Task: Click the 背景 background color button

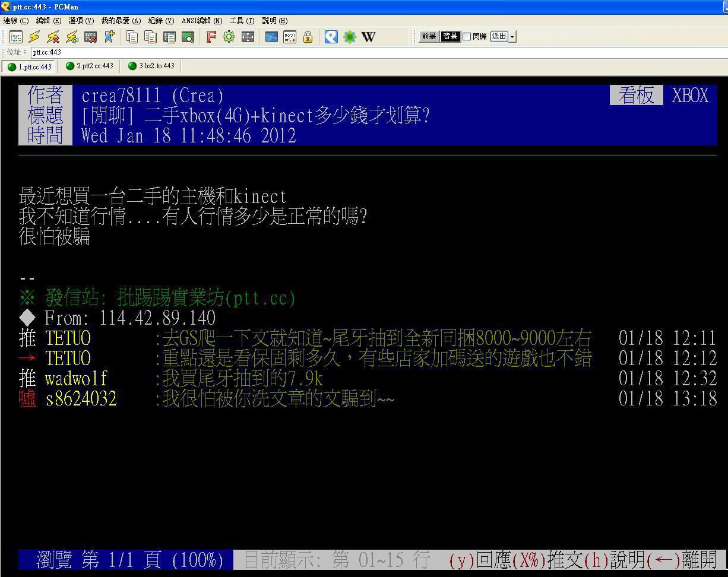Action: click(x=450, y=37)
